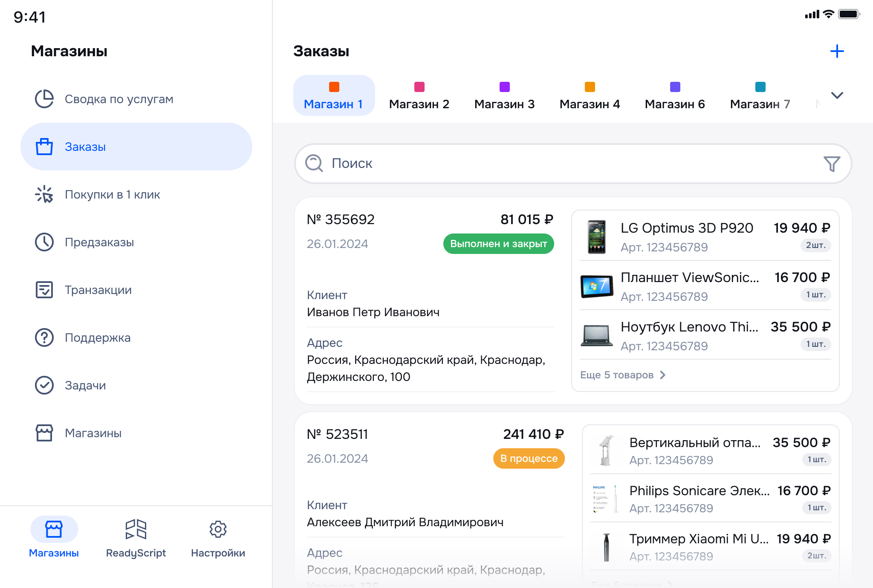The image size is (873, 588).
Task: Click Philips Sonicare Элек... product name
Action: tap(700, 491)
